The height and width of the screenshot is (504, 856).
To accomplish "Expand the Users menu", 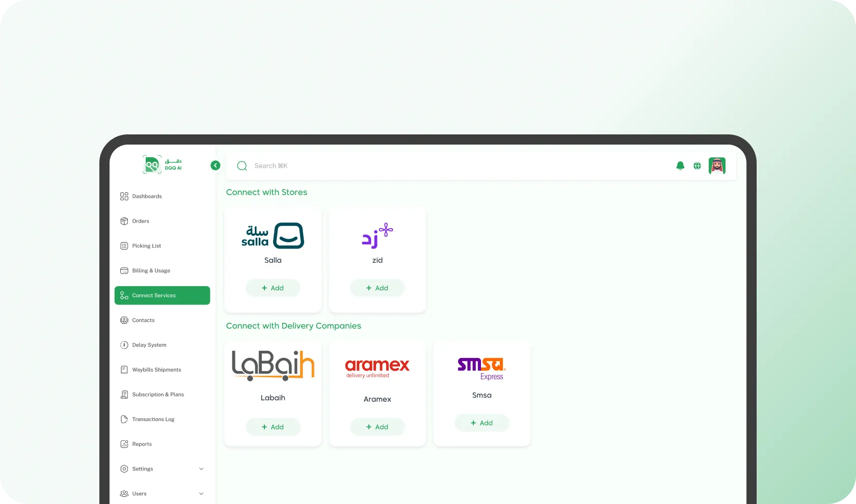I will pos(139,493).
